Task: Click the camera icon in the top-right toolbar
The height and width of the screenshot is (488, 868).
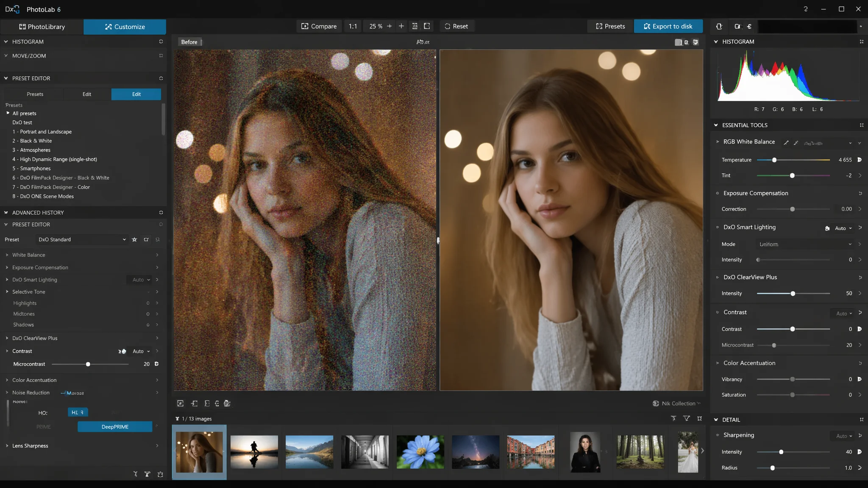Action: point(737,26)
